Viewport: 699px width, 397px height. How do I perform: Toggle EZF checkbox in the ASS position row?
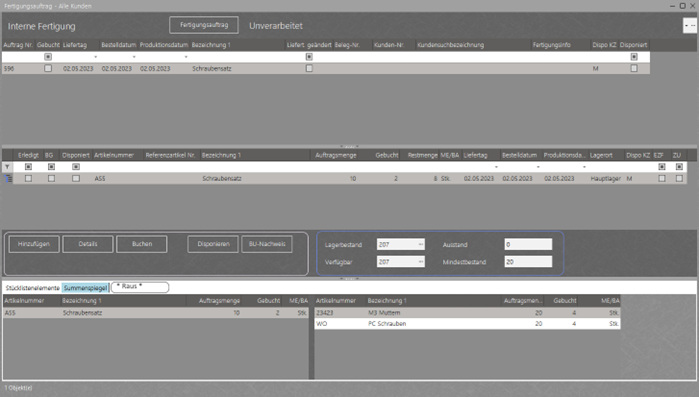tap(662, 178)
